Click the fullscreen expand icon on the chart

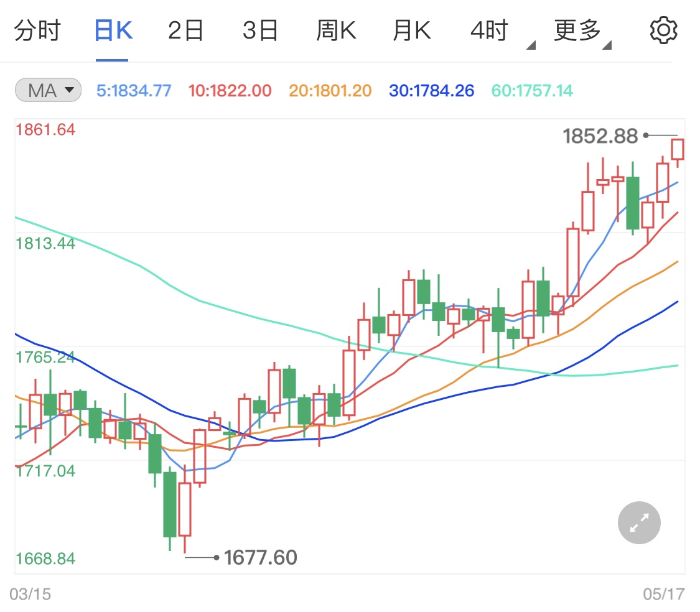(638, 522)
